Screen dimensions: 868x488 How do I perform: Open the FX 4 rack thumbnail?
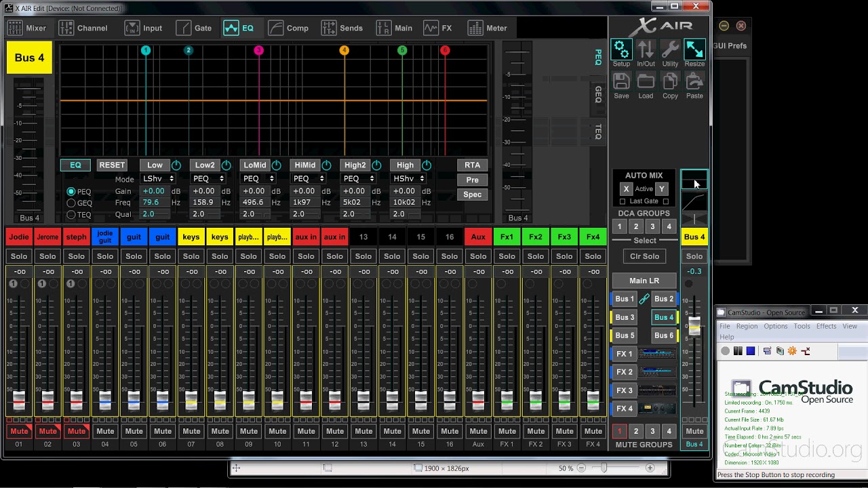pyautogui.click(x=657, y=409)
